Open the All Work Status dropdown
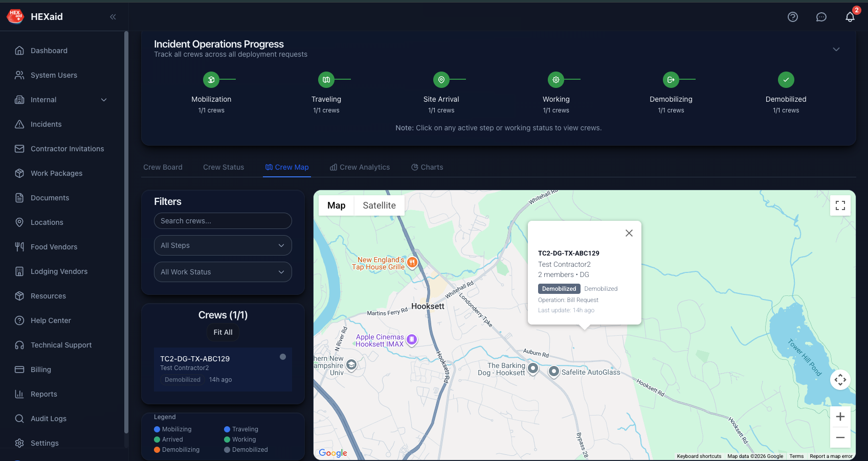This screenshot has width=868, height=461. pyautogui.click(x=222, y=272)
